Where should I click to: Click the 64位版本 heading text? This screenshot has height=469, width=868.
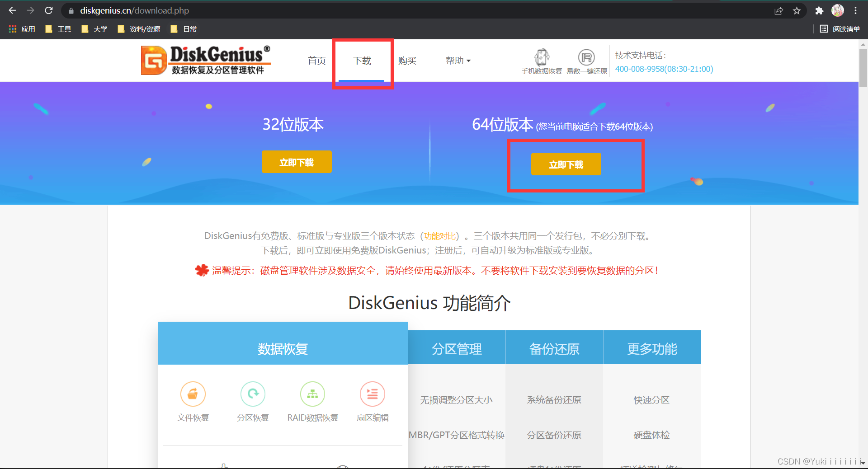pos(503,124)
